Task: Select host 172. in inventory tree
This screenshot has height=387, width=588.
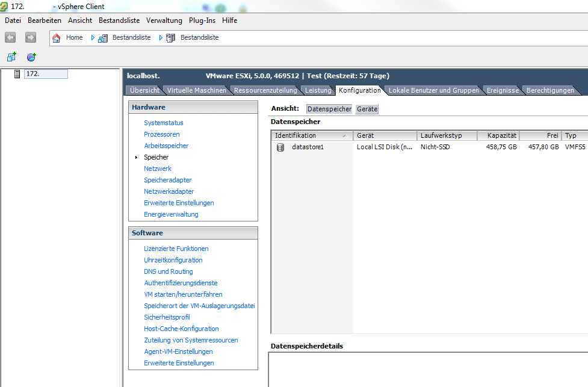Action: click(x=46, y=74)
